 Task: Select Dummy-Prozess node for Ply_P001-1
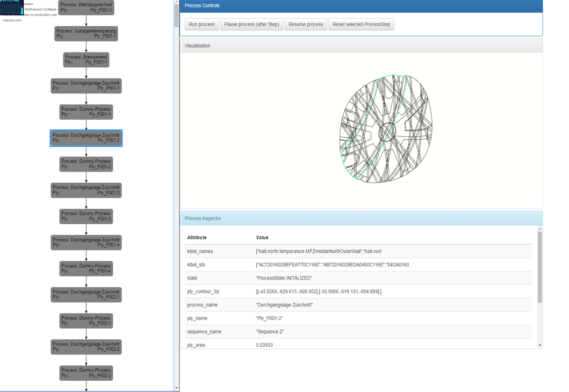[86, 112]
